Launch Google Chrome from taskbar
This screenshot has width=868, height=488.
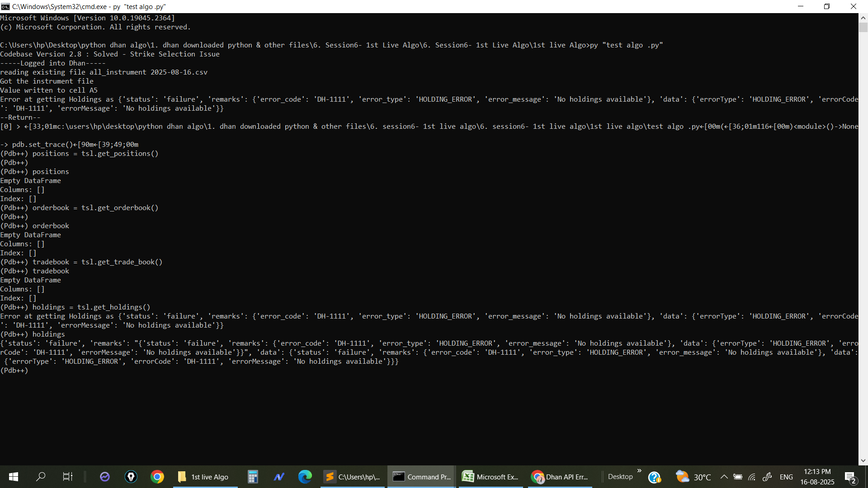click(x=157, y=477)
